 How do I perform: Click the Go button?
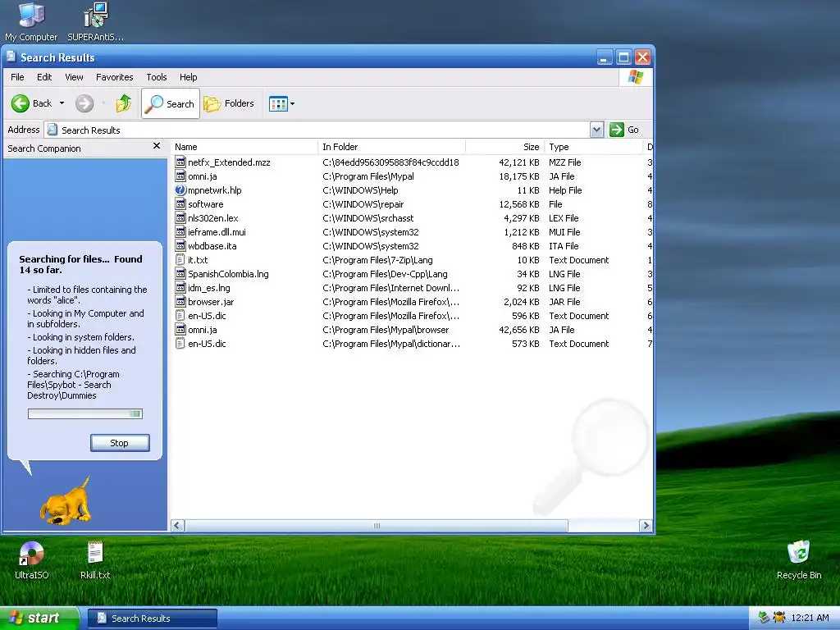[624, 130]
